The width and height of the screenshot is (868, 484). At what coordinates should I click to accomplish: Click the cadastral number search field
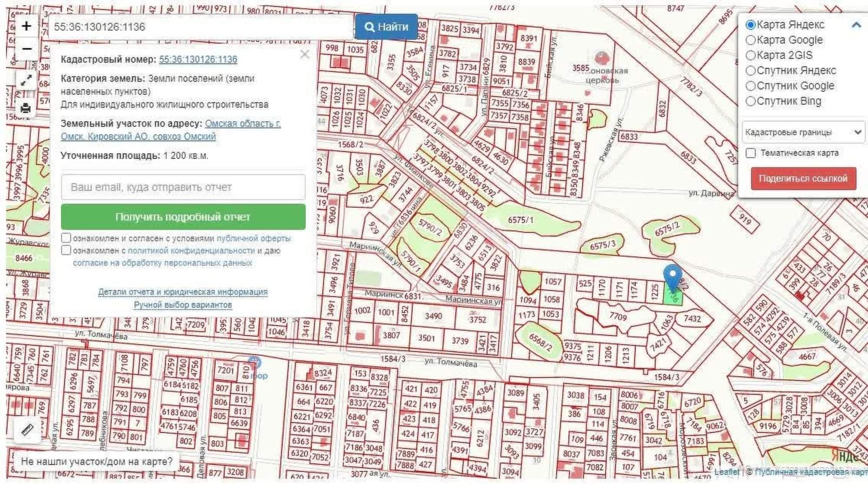coord(201,27)
